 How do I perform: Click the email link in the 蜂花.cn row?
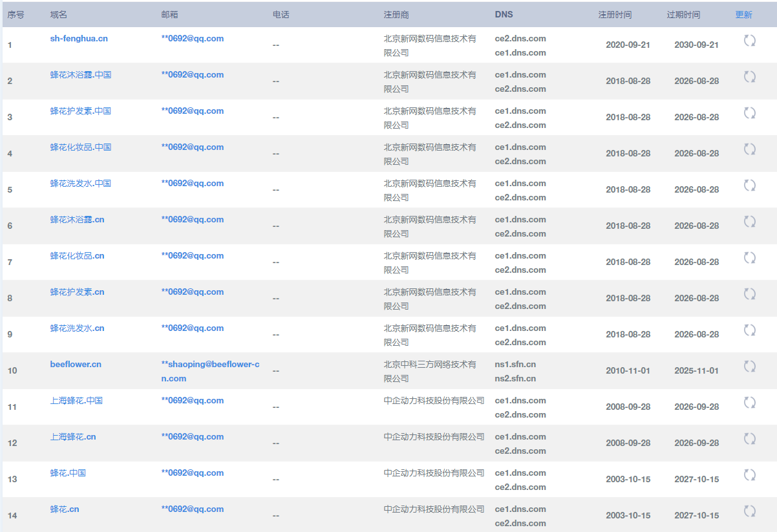click(x=193, y=509)
